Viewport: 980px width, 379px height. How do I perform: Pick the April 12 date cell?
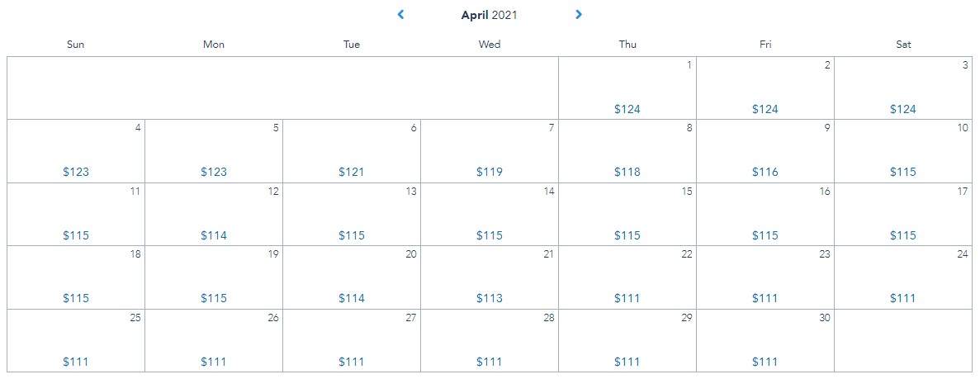click(214, 214)
